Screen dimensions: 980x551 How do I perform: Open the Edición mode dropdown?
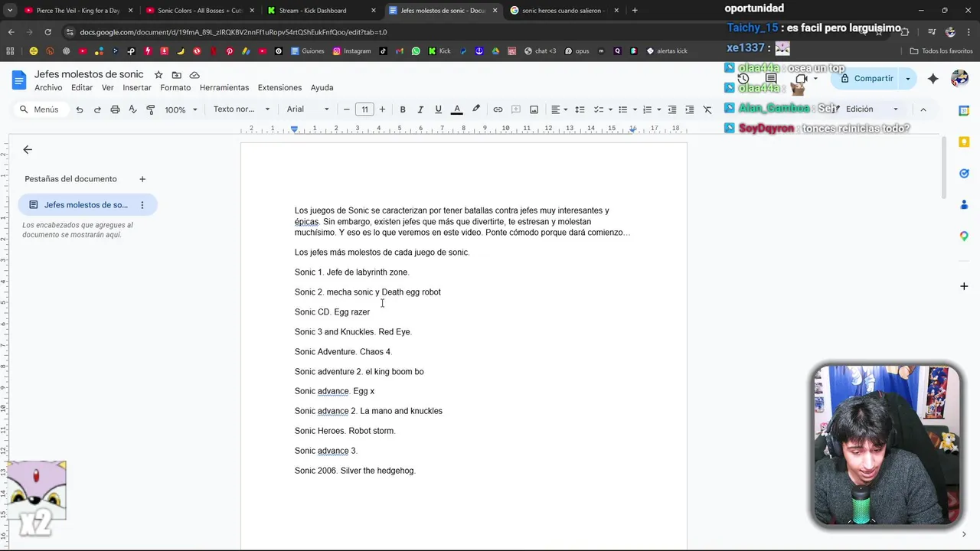click(871, 109)
